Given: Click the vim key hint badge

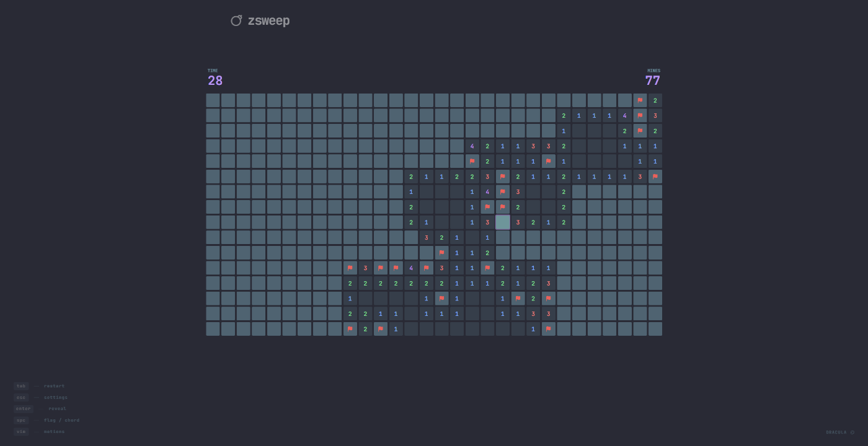Looking at the screenshot, I should pyautogui.click(x=21, y=432).
